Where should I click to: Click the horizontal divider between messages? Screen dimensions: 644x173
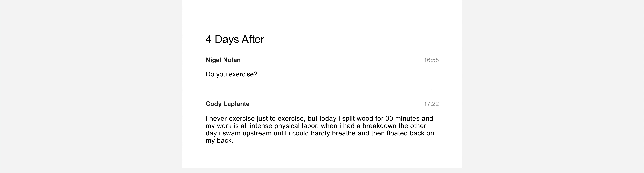[322, 89]
